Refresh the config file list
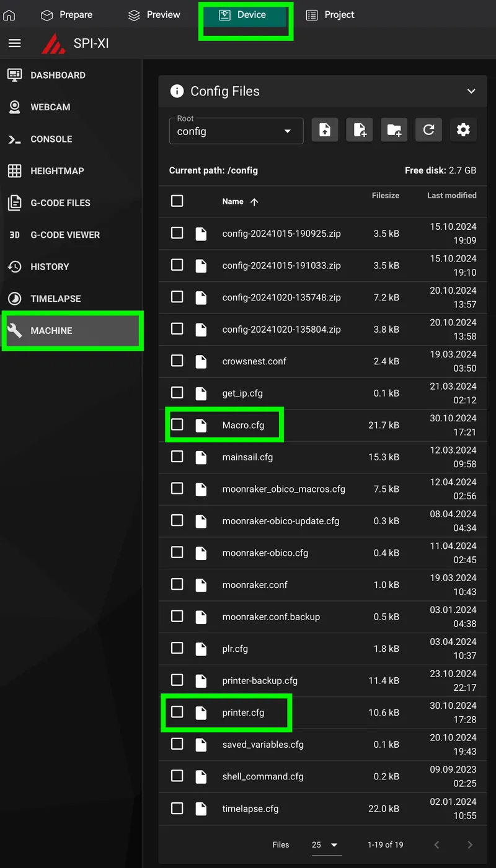The height and width of the screenshot is (868, 496). [x=428, y=129]
